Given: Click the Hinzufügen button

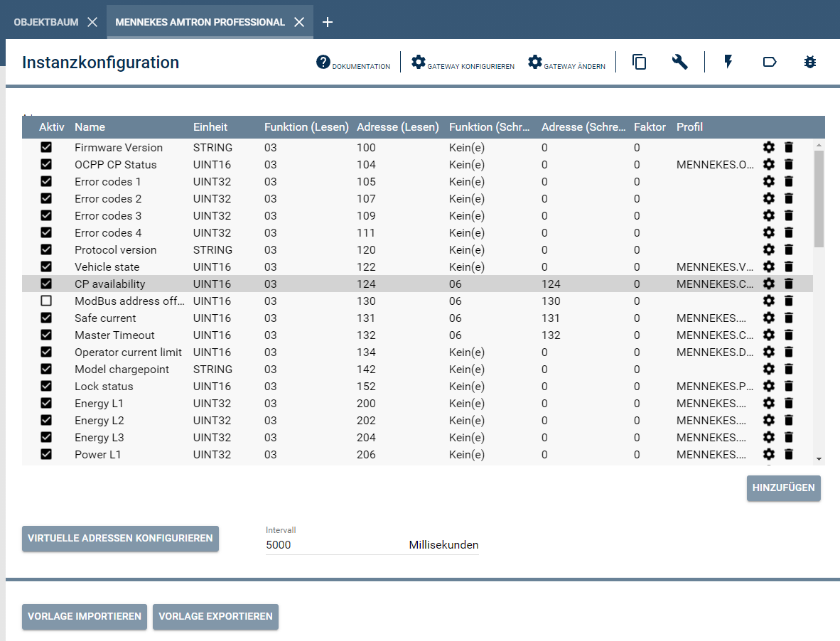Looking at the screenshot, I should [783, 488].
